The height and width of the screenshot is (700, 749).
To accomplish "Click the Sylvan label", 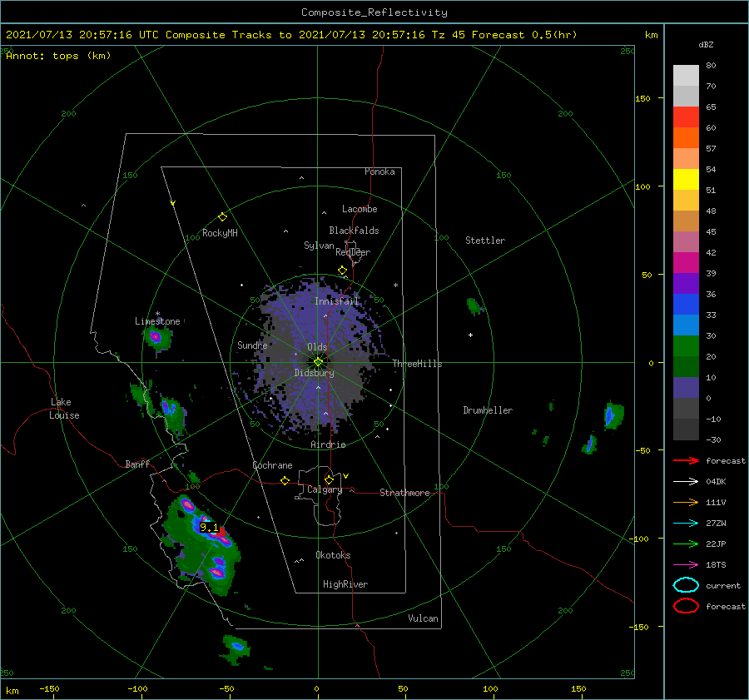I will click(x=319, y=246).
